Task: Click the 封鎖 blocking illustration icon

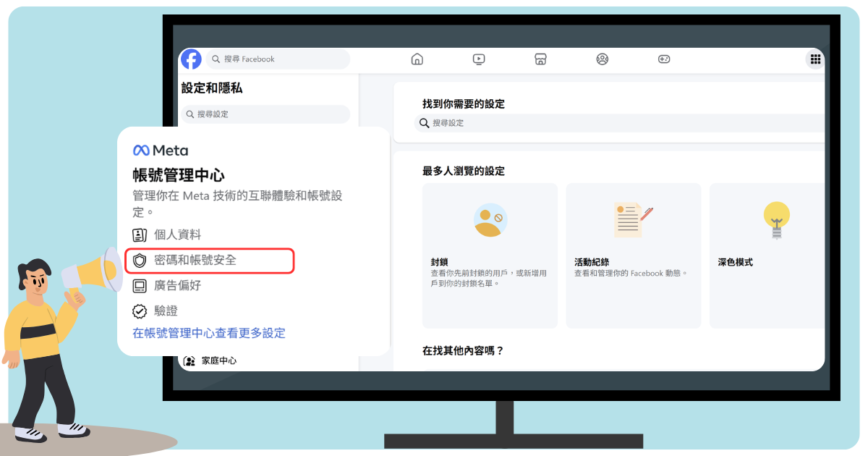Action: [490, 220]
